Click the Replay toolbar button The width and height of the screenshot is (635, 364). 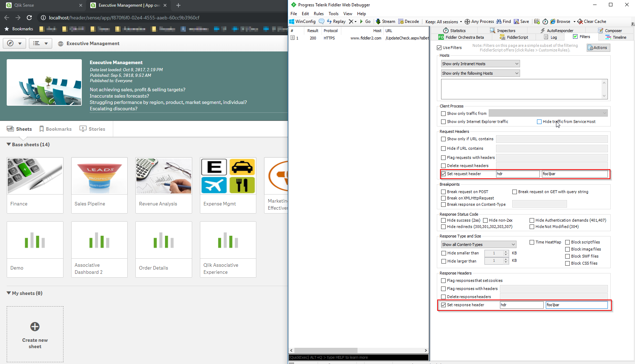click(x=336, y=21)
